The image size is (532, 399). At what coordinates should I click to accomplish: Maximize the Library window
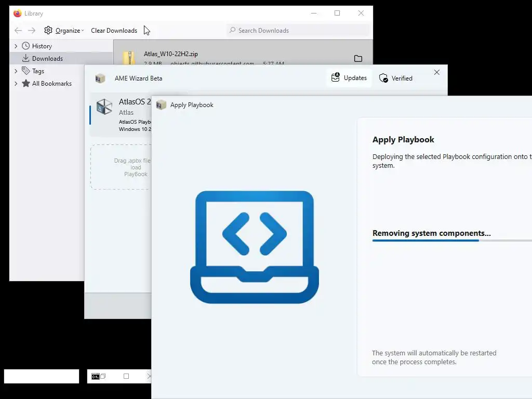337,13
